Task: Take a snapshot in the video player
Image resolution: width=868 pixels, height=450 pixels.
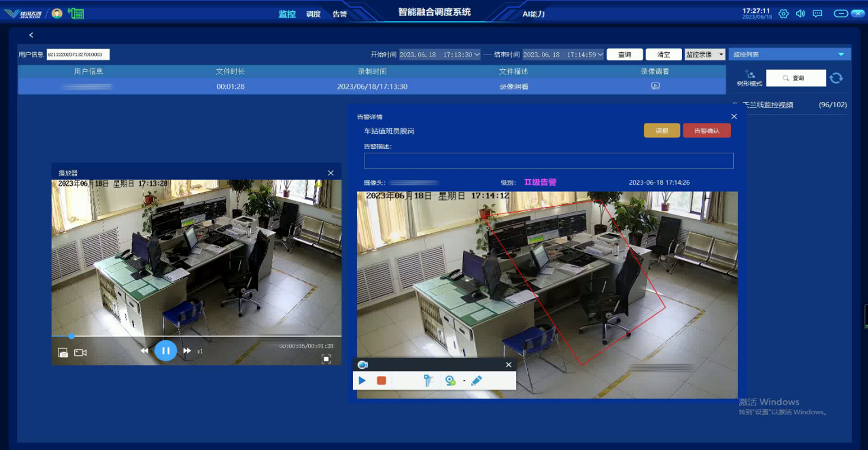Action: click(63, 353)
